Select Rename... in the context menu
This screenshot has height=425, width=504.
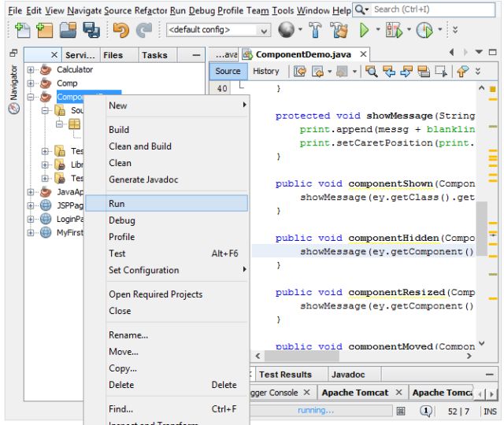click(167, 335)
